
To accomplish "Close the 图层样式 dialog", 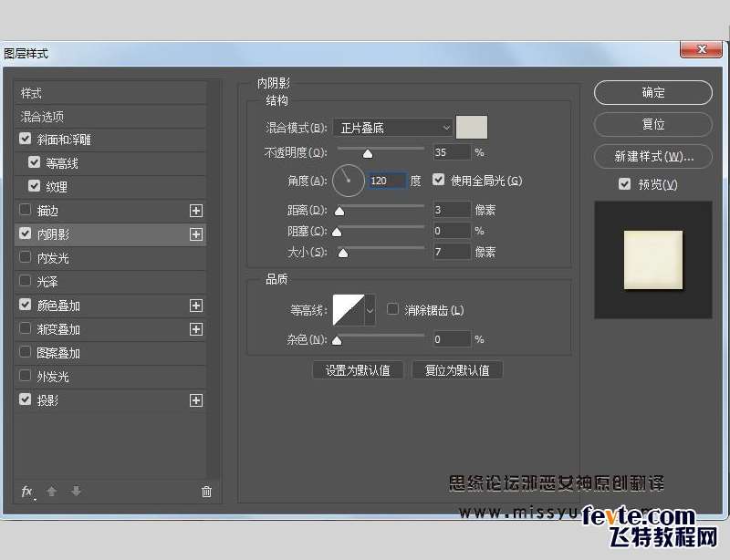I will tap(702, 49).
